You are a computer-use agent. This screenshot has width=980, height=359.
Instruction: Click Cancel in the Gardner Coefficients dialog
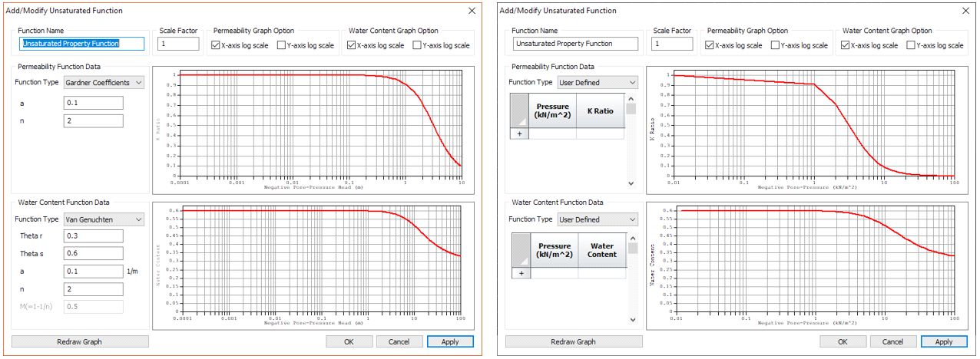pyautogui.click(x=399, y=341)
